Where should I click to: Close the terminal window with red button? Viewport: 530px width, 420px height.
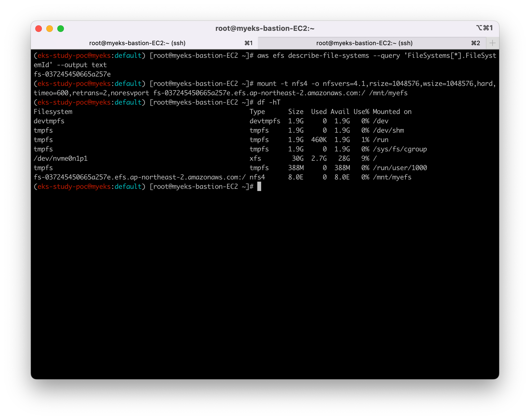pos(39,29)
